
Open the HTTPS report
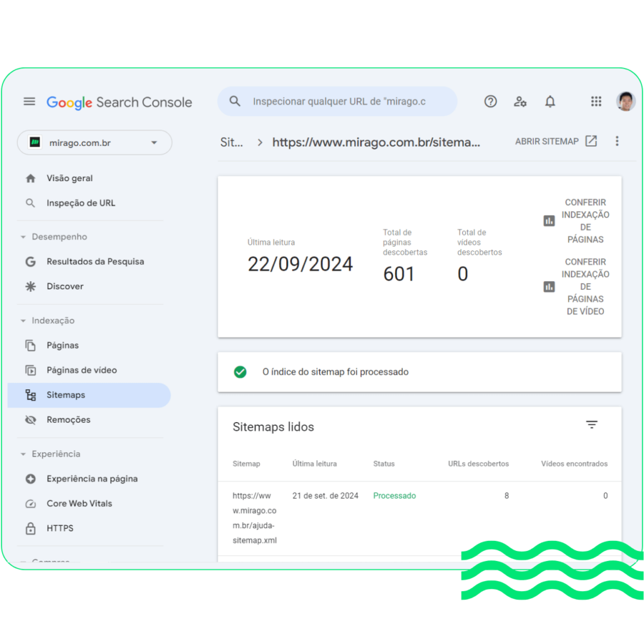[x=60, y=528]
